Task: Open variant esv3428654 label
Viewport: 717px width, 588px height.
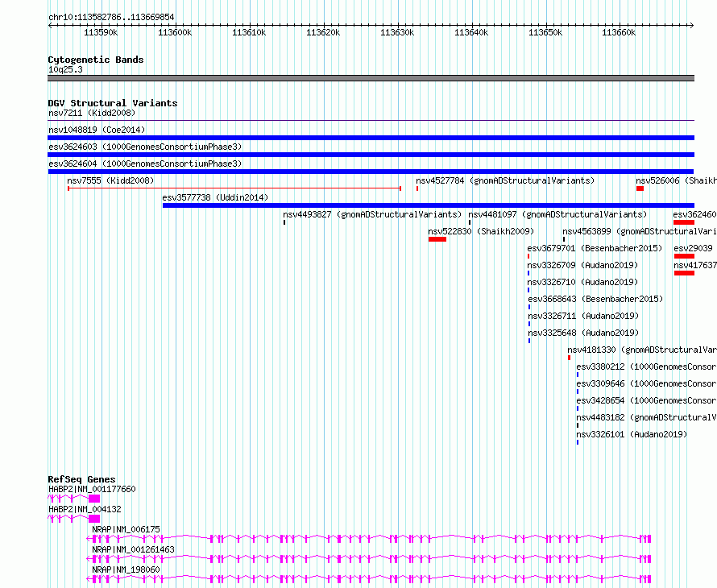Action: tap(646, 400)
